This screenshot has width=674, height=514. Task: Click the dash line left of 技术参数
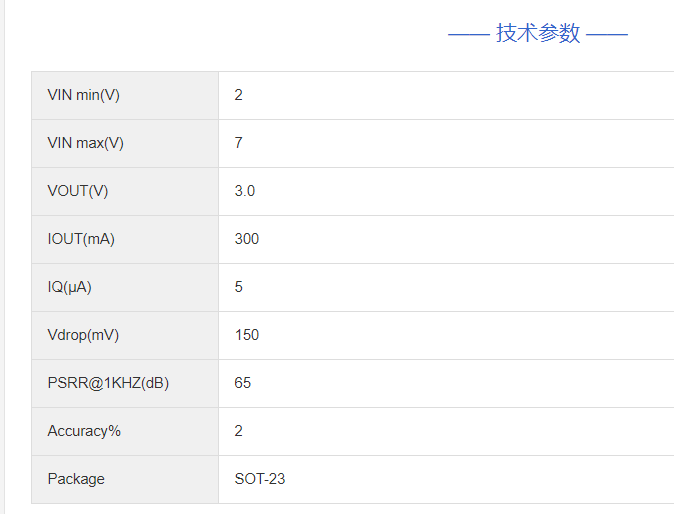tap(468, 34)
